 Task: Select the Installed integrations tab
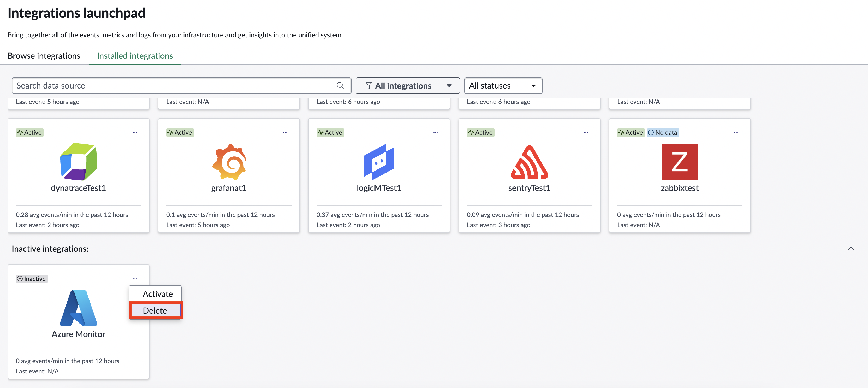135,56
